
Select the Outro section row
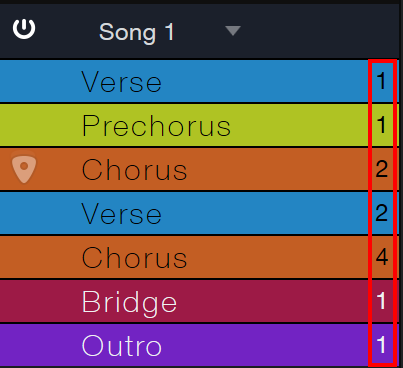199,345
